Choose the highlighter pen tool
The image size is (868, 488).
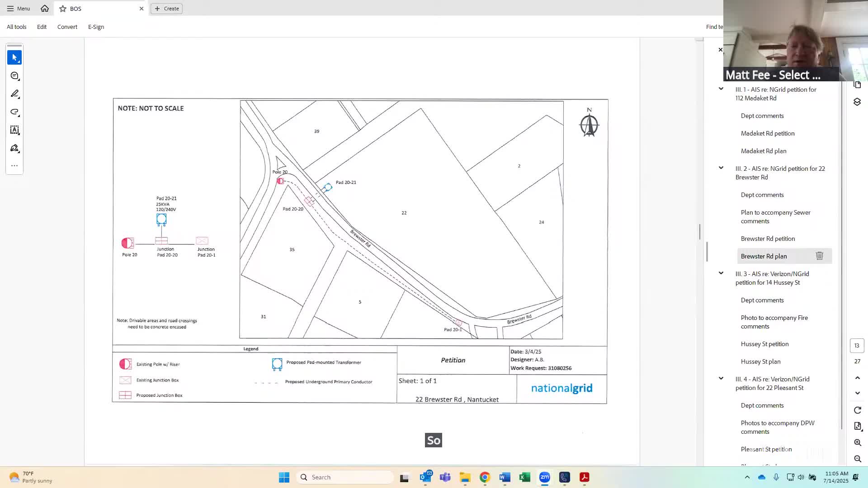tap(14, 94)
